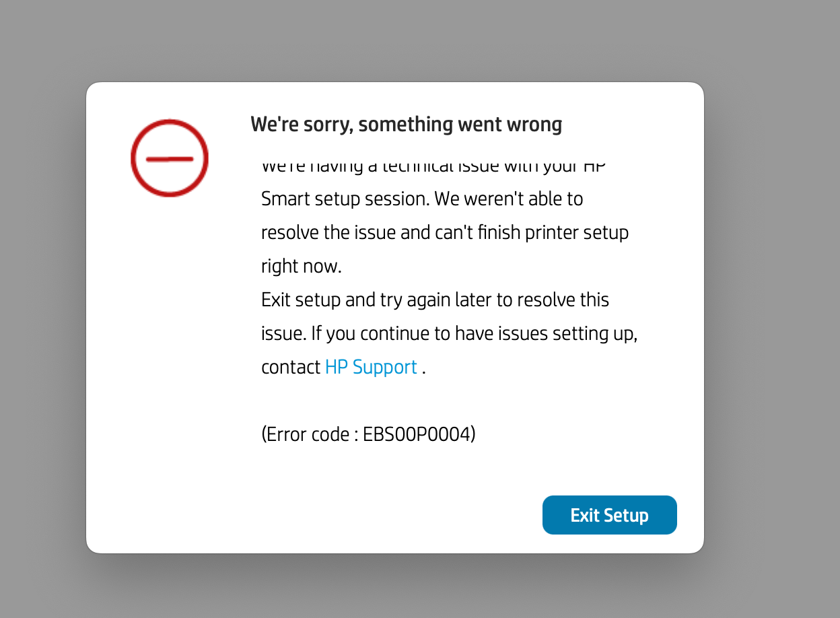The width and height of the screenshot is (840, 618).
Task: Click the "can't finish printer setup" phrase
Action: click(530, 233)
